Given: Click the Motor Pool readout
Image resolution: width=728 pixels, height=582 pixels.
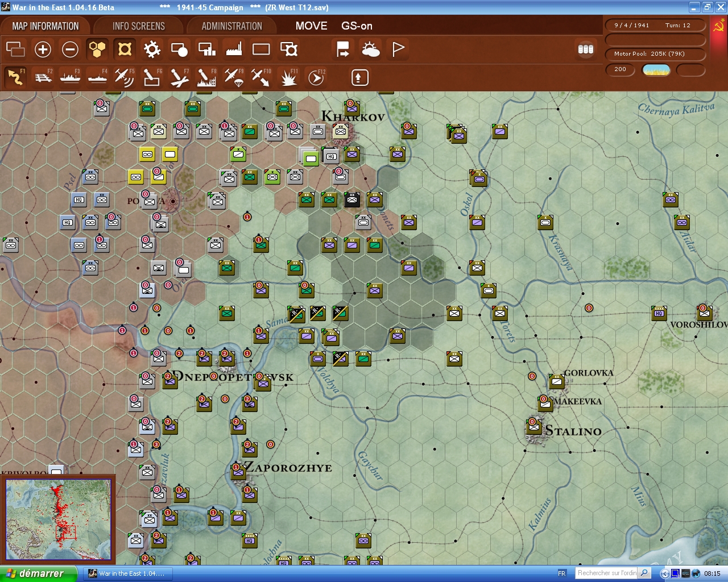Looking at the screenshot, I should [x=655, y=54].
